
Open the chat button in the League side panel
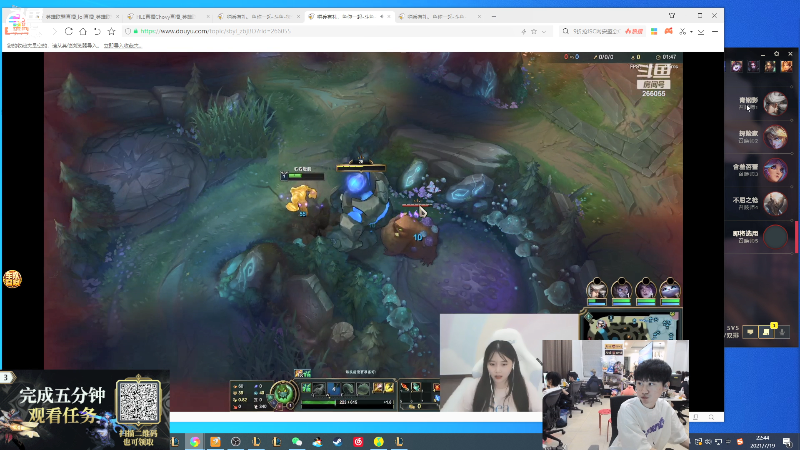(750, 332)
